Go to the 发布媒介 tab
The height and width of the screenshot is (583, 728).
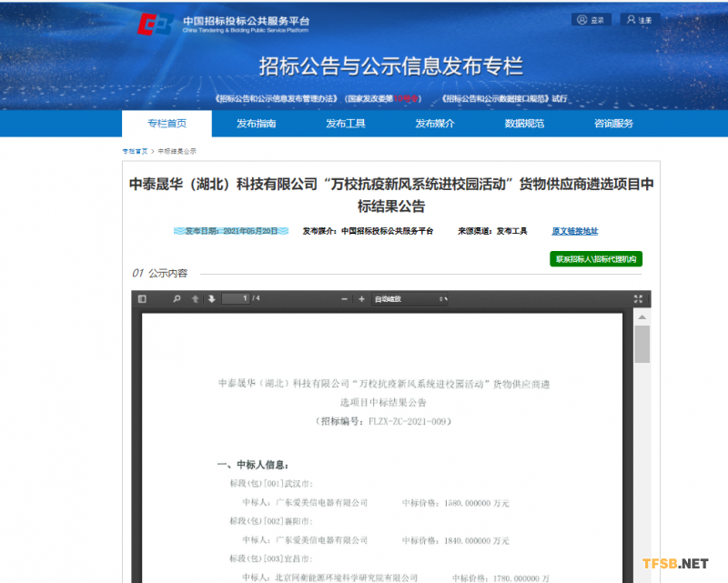435,124
